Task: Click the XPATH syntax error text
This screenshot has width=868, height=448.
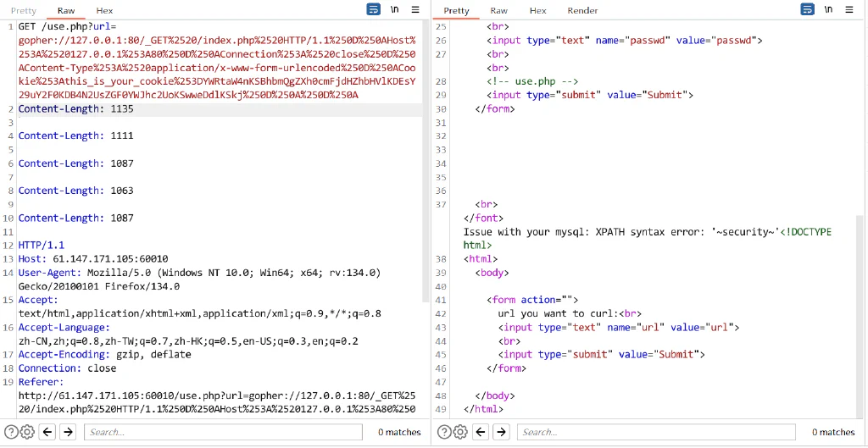Action: tap(621, 232)
